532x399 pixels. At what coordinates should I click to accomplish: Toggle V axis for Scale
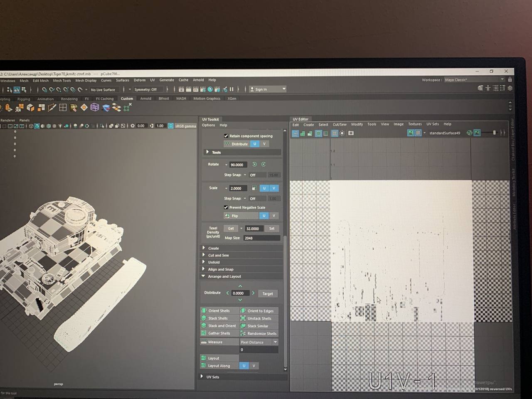(274, 188)
